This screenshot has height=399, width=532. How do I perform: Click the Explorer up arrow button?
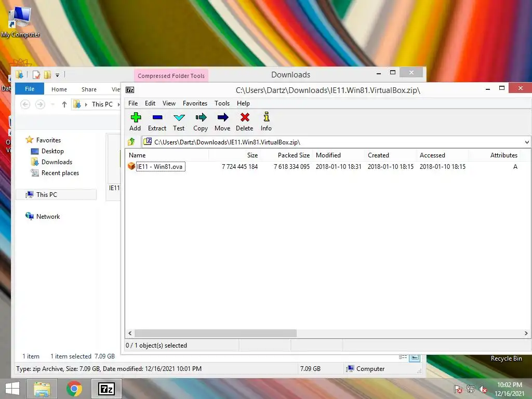[x=64, y=104]
